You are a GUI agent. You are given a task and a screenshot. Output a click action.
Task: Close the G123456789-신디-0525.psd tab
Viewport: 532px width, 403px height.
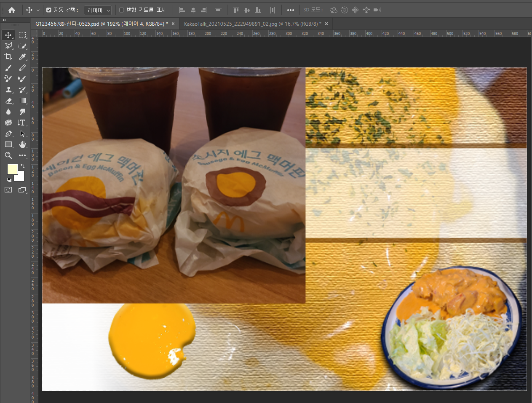coord(173,24)
